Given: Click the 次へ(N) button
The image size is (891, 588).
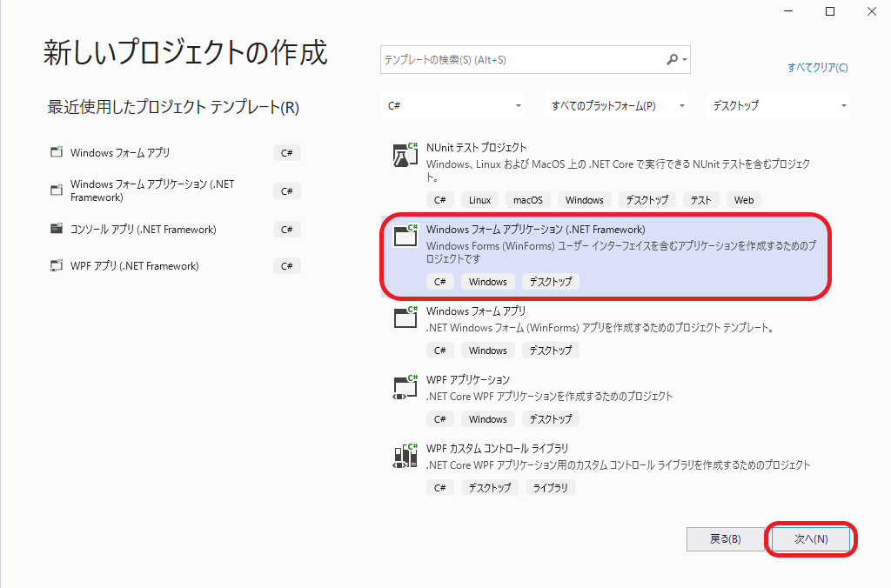Looking at the screenshot, I should coord(810,539).
